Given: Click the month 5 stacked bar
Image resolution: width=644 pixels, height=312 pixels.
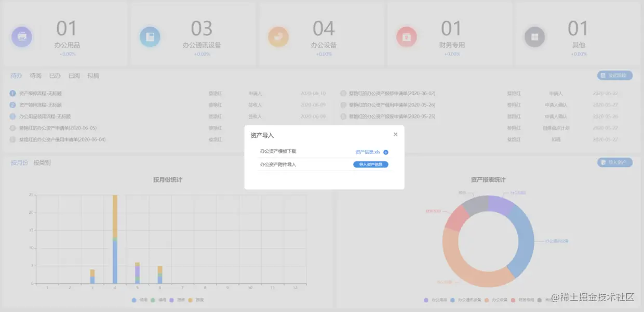Looking at the screenshot, I should coord(138,273).
